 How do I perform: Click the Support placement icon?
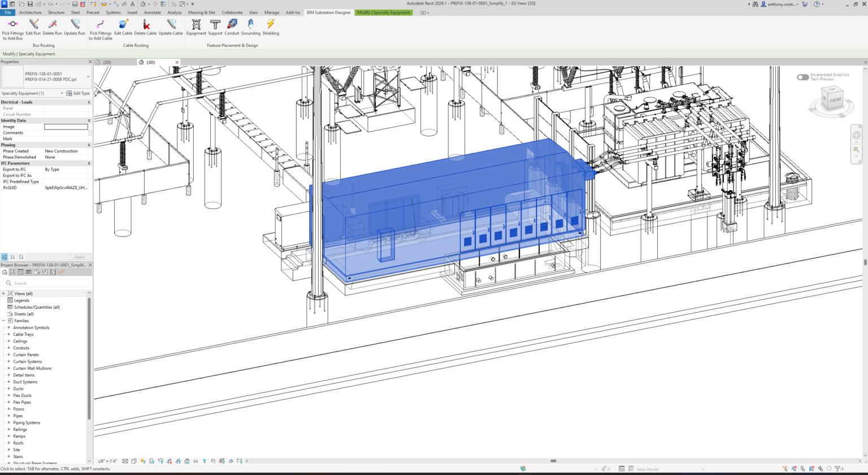click(x=215, y=24)
